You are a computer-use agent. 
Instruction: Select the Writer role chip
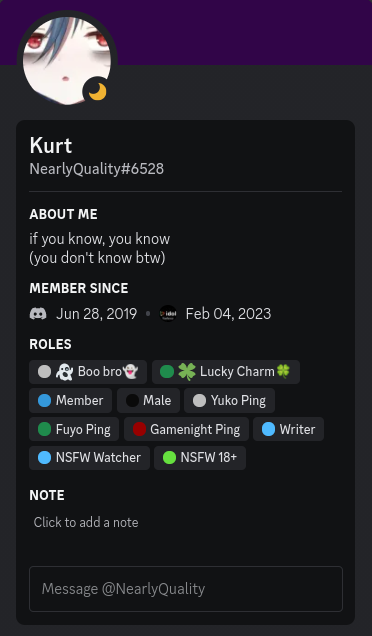[x=288, y=429]
